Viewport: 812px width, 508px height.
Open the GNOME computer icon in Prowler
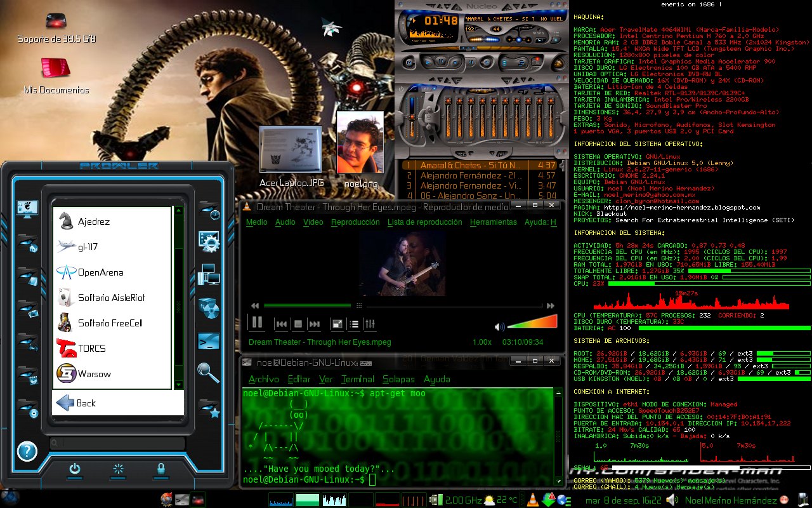pyautogui.click(x=27, y=209)
